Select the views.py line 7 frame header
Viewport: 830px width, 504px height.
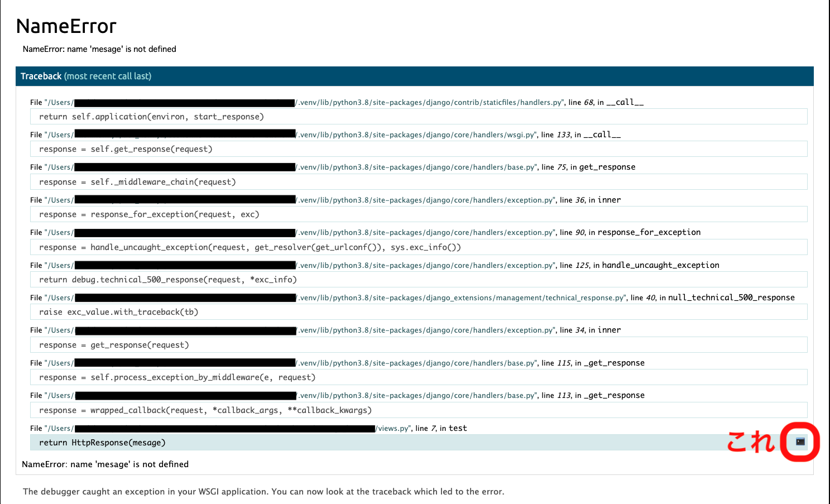pyautogui.click(x=248, y=428)
